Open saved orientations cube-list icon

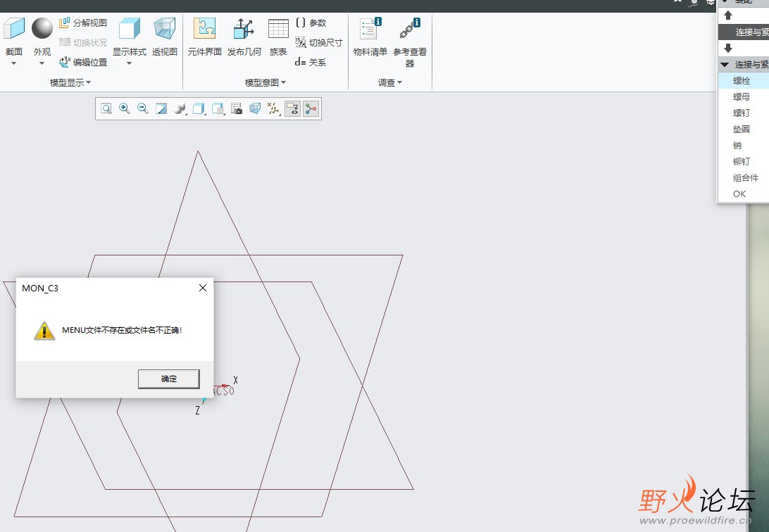(x=218, y=109)
